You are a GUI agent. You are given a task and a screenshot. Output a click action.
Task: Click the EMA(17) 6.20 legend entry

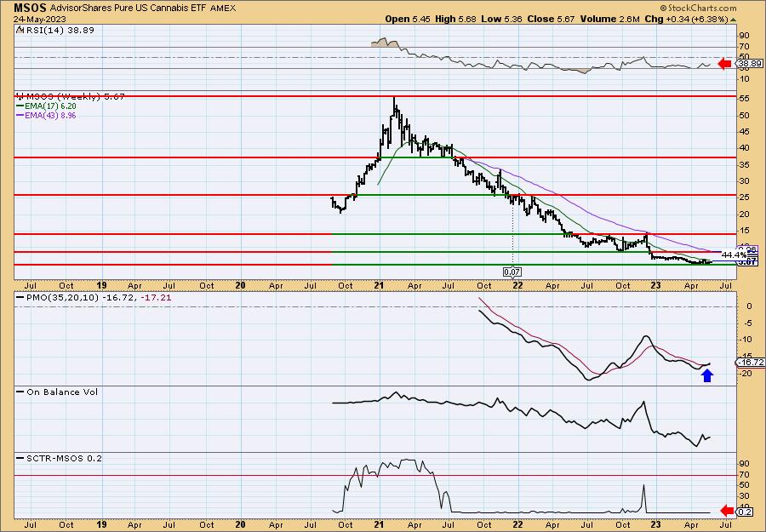46,106
